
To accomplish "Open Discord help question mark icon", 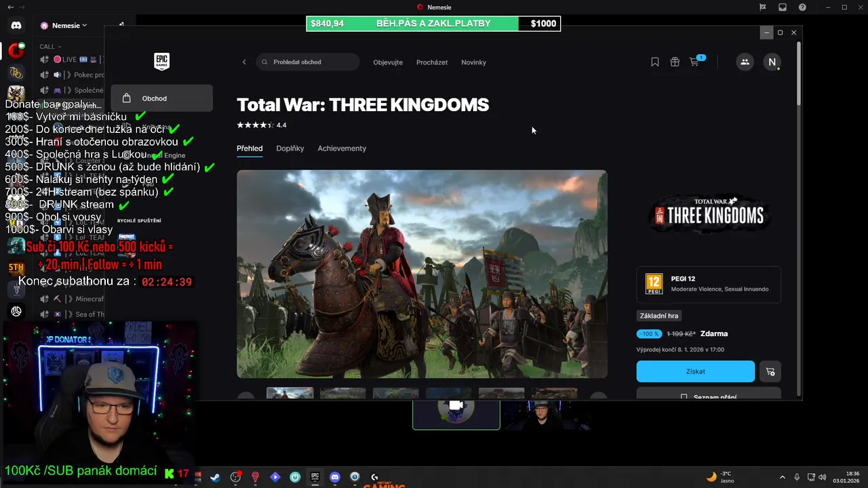I will click(803, 7).
